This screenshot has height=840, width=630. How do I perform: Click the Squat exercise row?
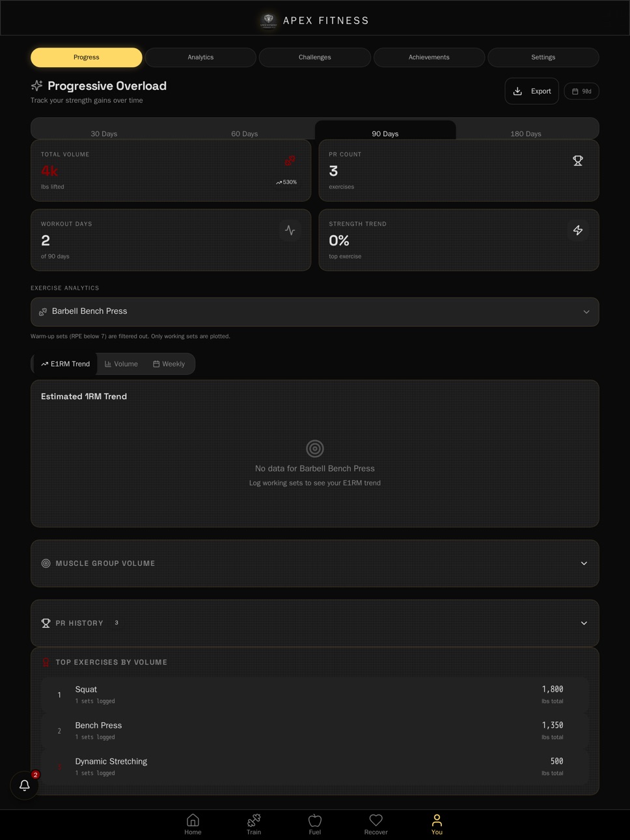coord(315,695)
